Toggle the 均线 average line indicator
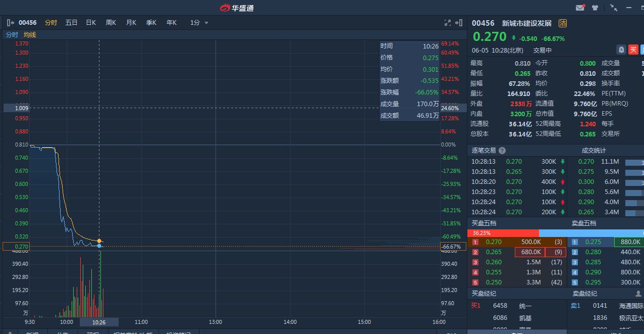 [30, 35]
